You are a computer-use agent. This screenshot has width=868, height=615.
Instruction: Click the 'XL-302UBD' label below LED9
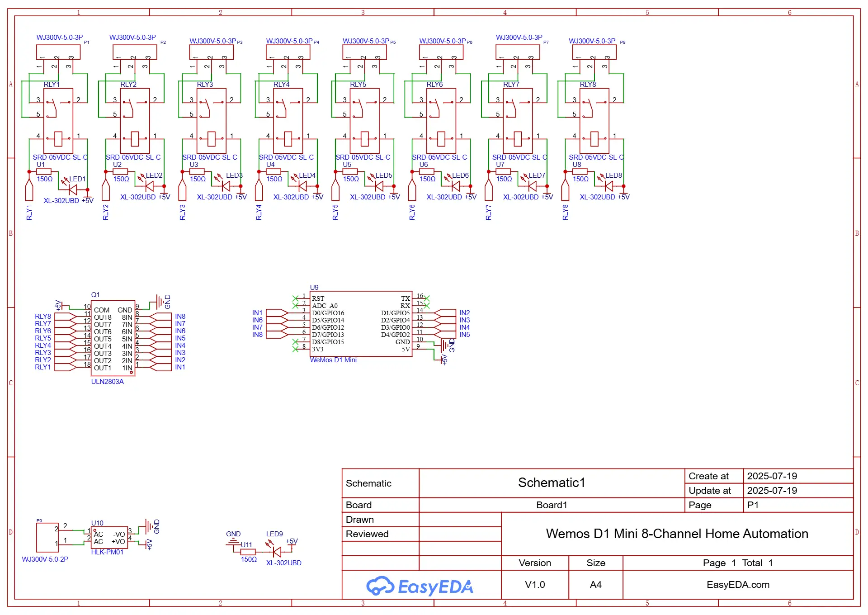pos(283,563)
